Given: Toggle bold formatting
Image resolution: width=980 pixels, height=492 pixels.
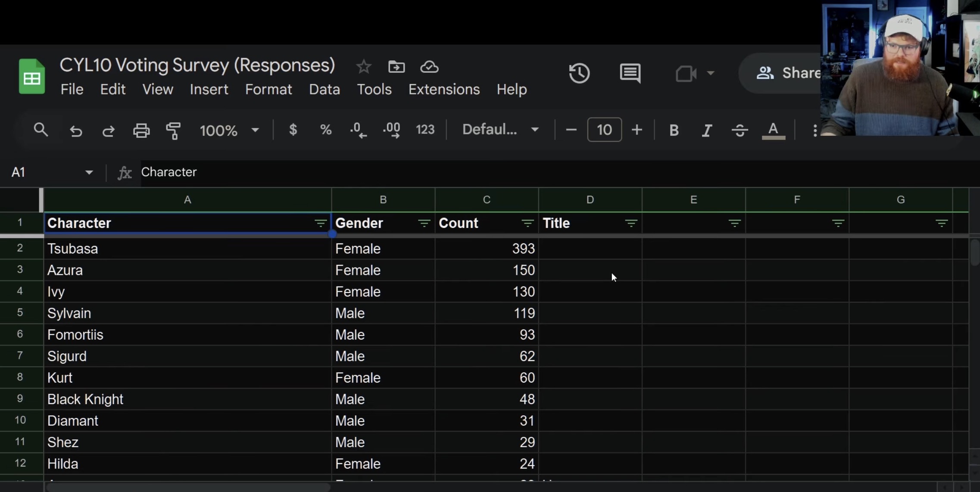Looking at the screenshot, I should click(x=674, y=130).
